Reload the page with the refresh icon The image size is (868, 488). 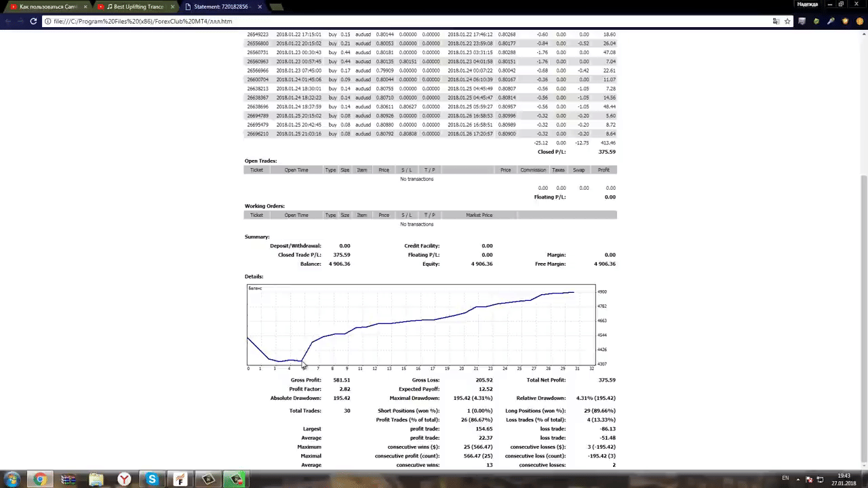tap(33, 21)
